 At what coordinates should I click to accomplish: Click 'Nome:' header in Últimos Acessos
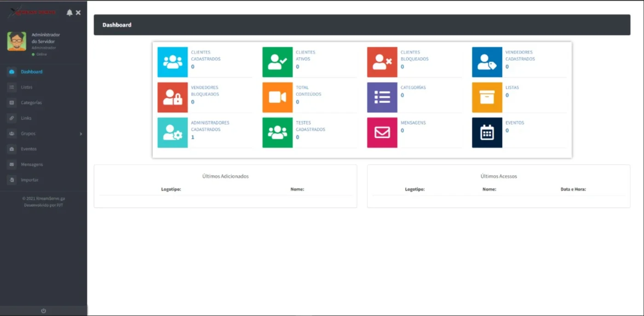489,189
